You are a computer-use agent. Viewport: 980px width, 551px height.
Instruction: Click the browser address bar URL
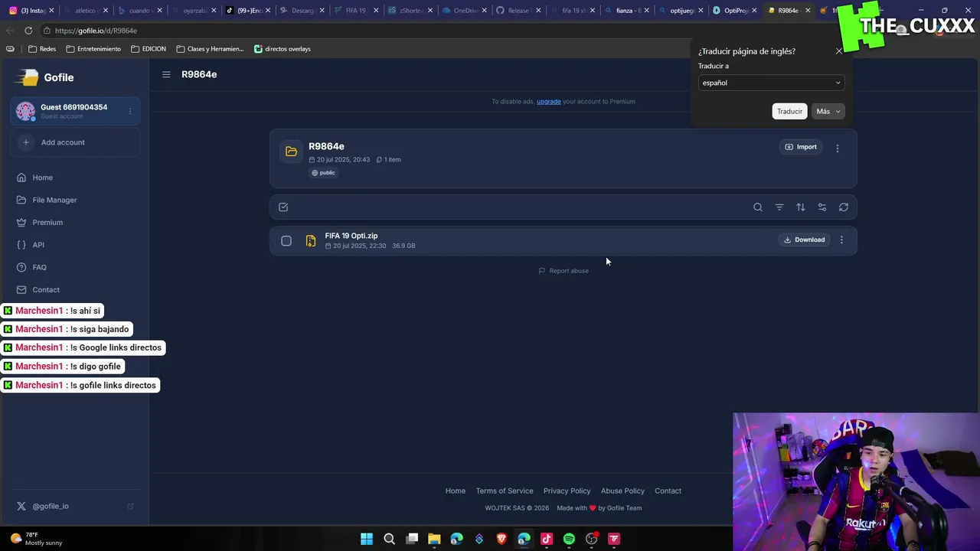[96, 31]
